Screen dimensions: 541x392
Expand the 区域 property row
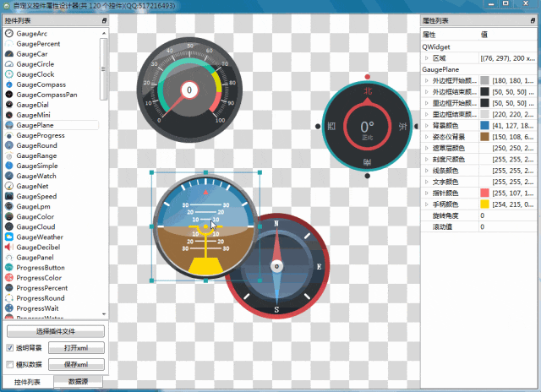[427, 58]
